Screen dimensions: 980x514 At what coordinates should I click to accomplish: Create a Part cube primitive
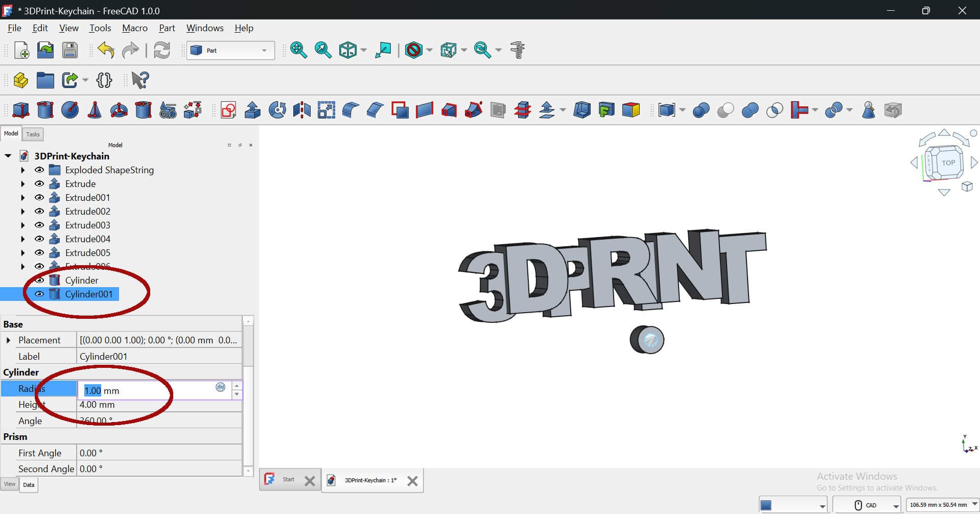(x=21, y=110)
